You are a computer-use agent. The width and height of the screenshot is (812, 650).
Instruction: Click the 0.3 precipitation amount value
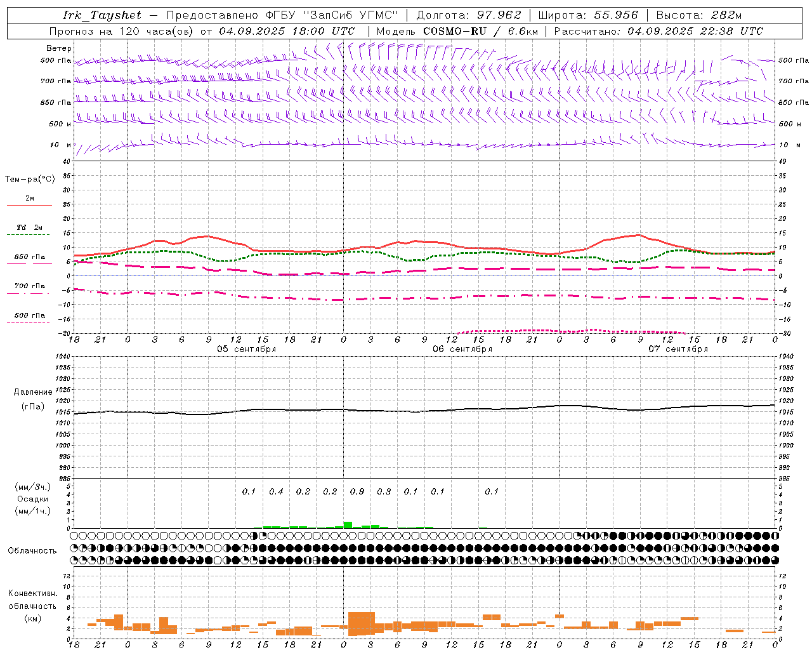(384, 491)
